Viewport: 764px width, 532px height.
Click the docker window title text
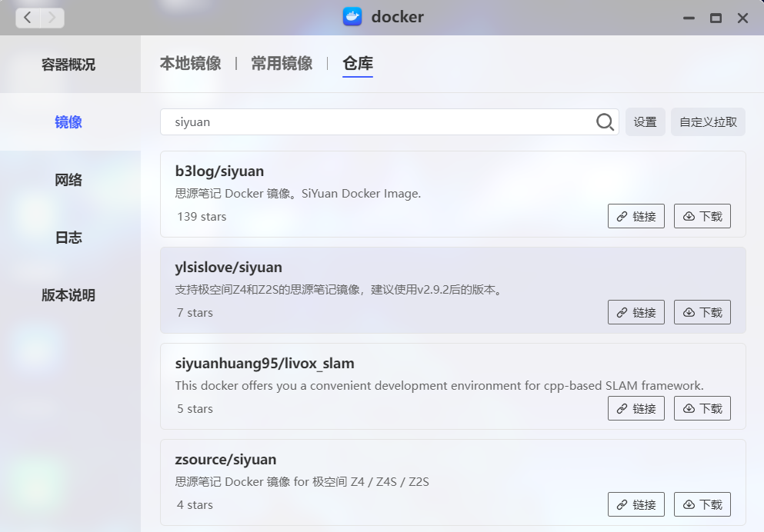[398, 17]
